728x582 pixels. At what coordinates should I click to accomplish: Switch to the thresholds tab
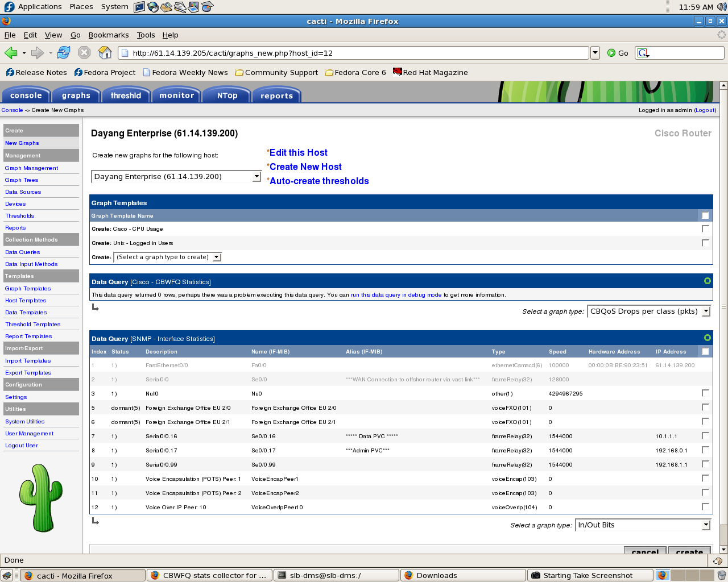click(126, 95)
